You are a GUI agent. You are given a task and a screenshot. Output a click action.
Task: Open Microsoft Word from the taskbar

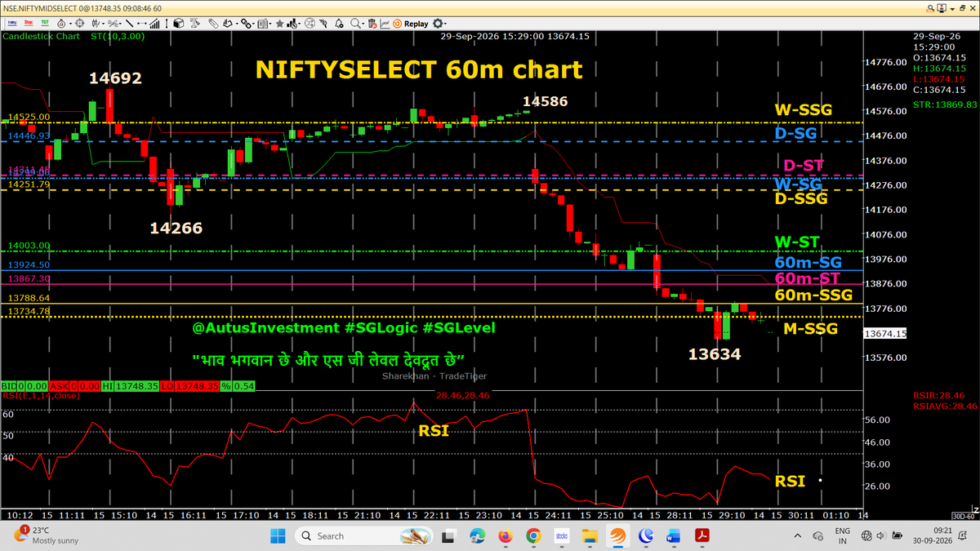pos(673,535)
